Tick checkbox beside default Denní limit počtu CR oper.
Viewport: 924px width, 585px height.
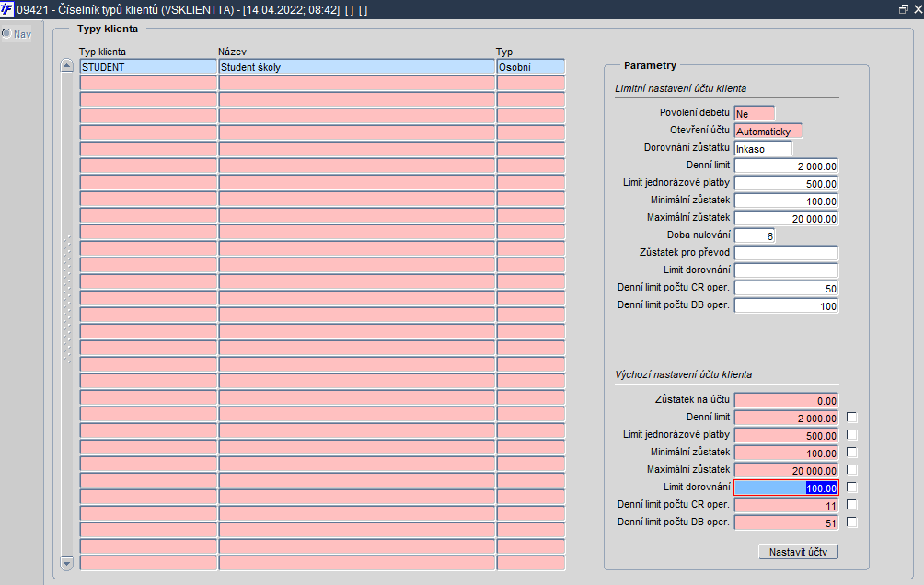pos(851,505)
